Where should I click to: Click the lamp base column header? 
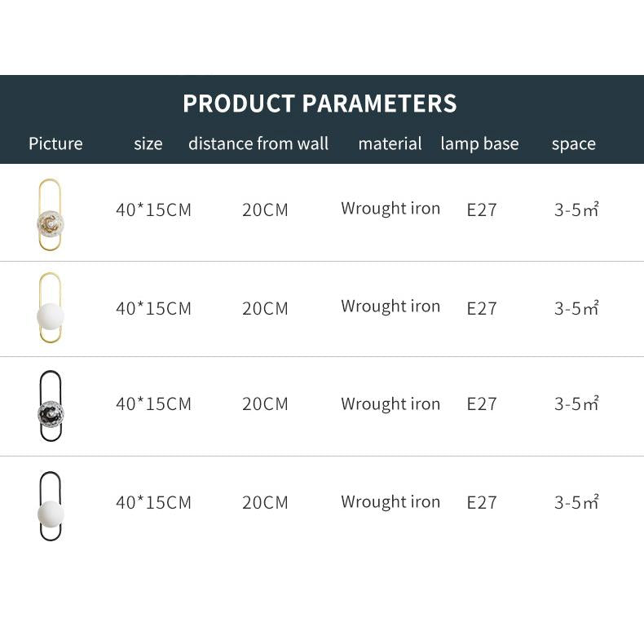(x=479, y=144)
